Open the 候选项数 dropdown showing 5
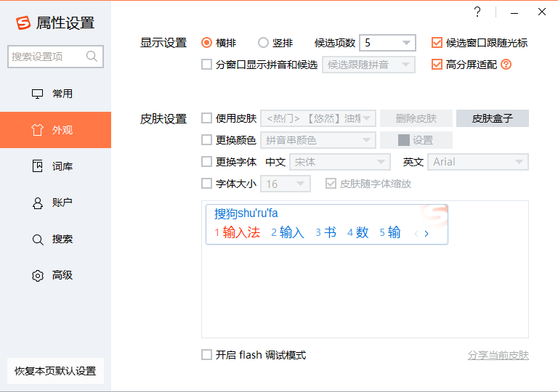This screenshot has height=392, width=558. (387, 43)
